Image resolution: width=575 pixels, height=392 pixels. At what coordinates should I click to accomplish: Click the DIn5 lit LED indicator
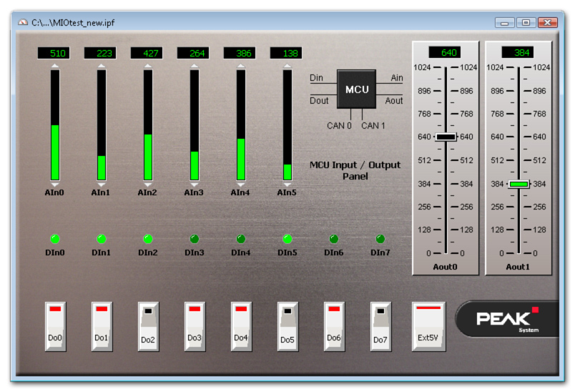[287, 239]
